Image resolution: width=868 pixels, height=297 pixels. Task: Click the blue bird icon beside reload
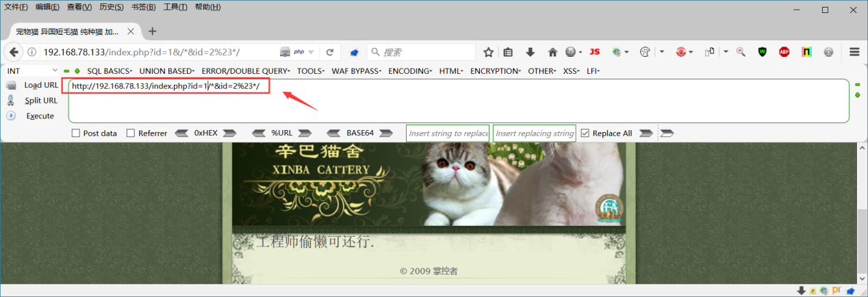pyautogui.click(x=354, y=52)
